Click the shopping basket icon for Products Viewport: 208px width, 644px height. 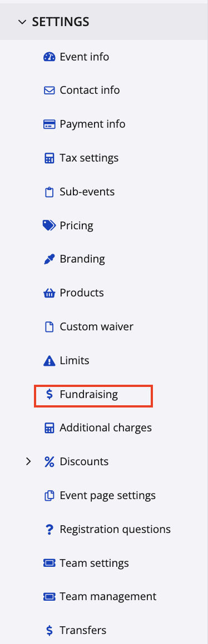pos(49,293)
